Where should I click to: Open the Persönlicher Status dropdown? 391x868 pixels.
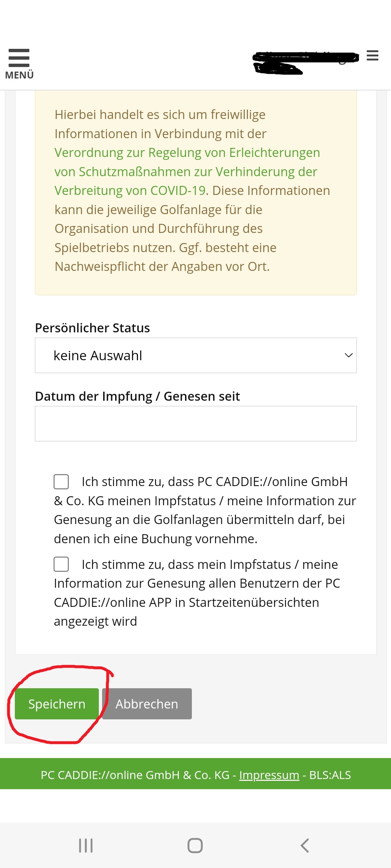(196, 355)
